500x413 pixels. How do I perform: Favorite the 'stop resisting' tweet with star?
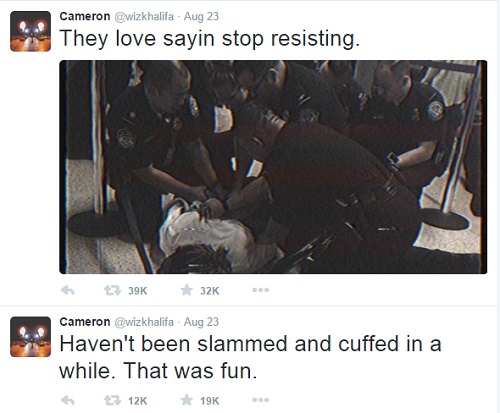(187, 290)
